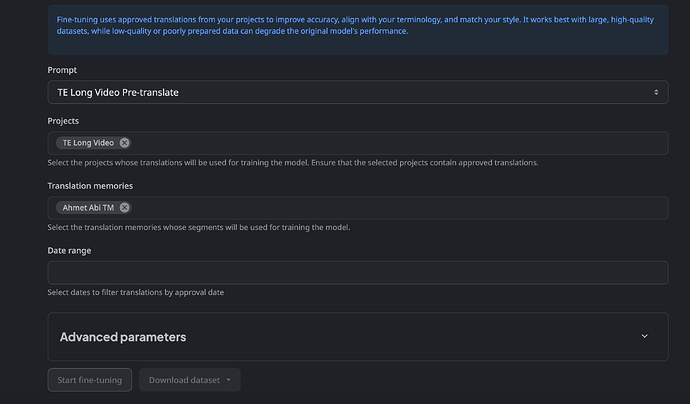Select the TE Long Video chip text
690x404 pixels.
pos(88,143)
